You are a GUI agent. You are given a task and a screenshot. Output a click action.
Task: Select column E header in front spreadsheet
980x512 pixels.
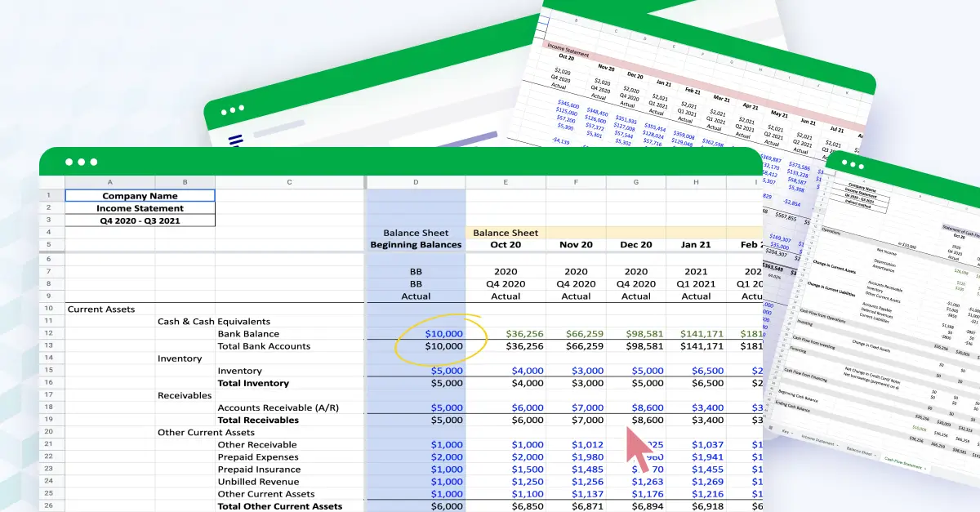click(506, 183)
